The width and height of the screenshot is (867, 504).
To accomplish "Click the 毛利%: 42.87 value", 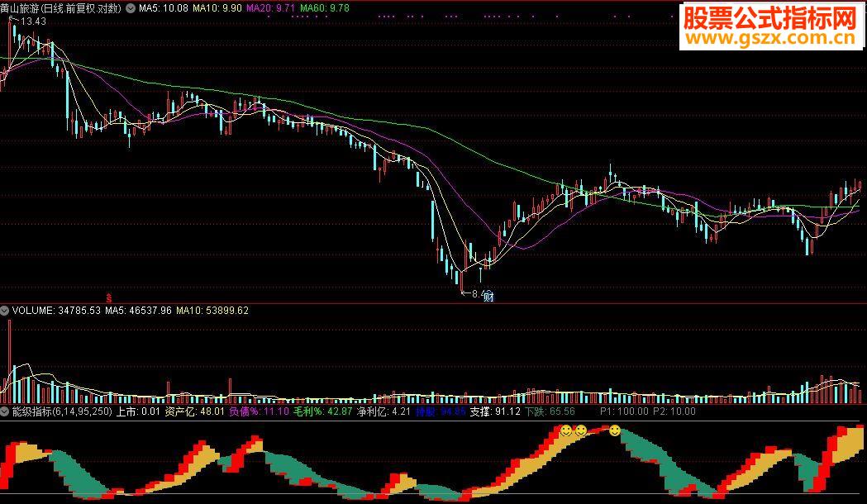I will (322, 411).
